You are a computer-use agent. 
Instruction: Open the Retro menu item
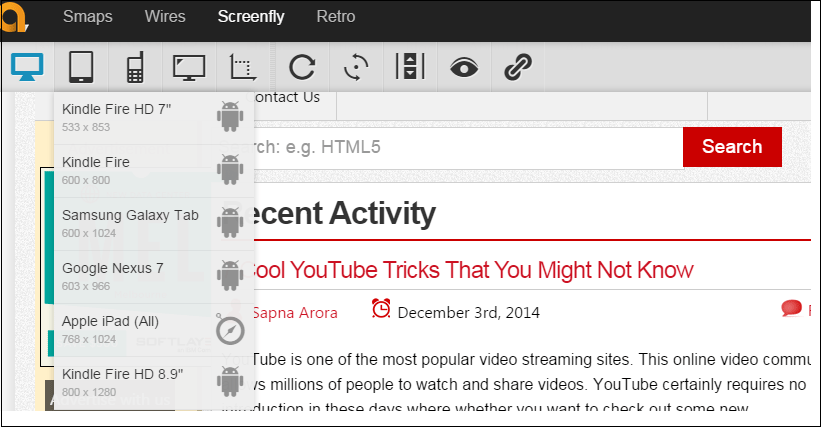(x=336, y=16)
